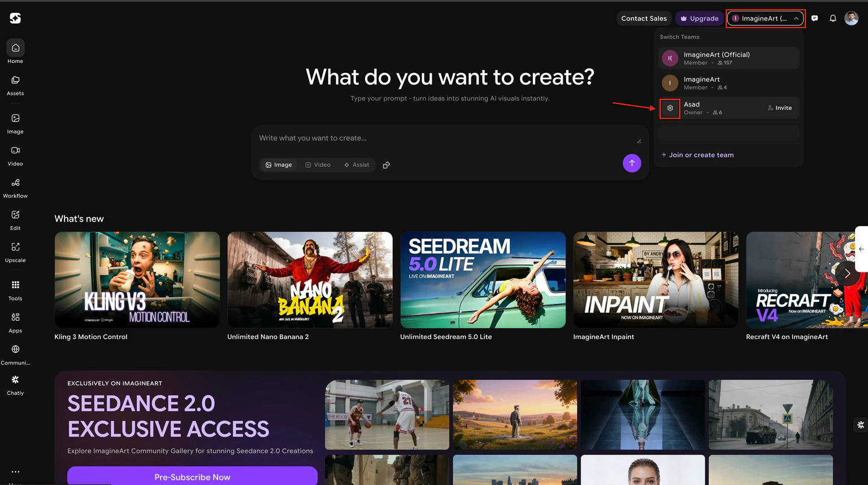Open the Image tool in sidebar
Image resolution: width=868 pixels, height=485 pixels.
click(15, 123)
